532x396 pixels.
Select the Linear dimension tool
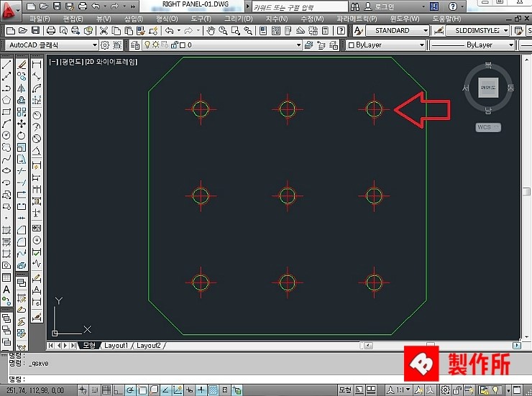(37, 65)
